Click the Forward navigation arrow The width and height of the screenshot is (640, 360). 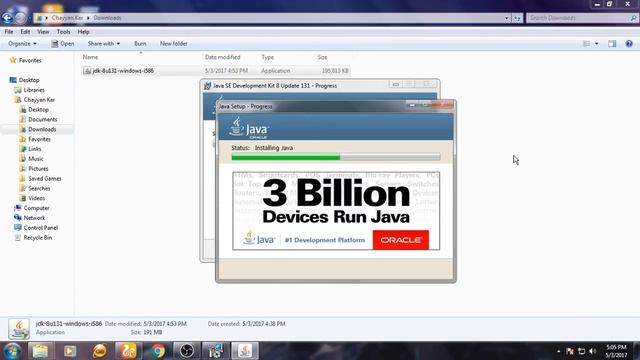(21, 18)
